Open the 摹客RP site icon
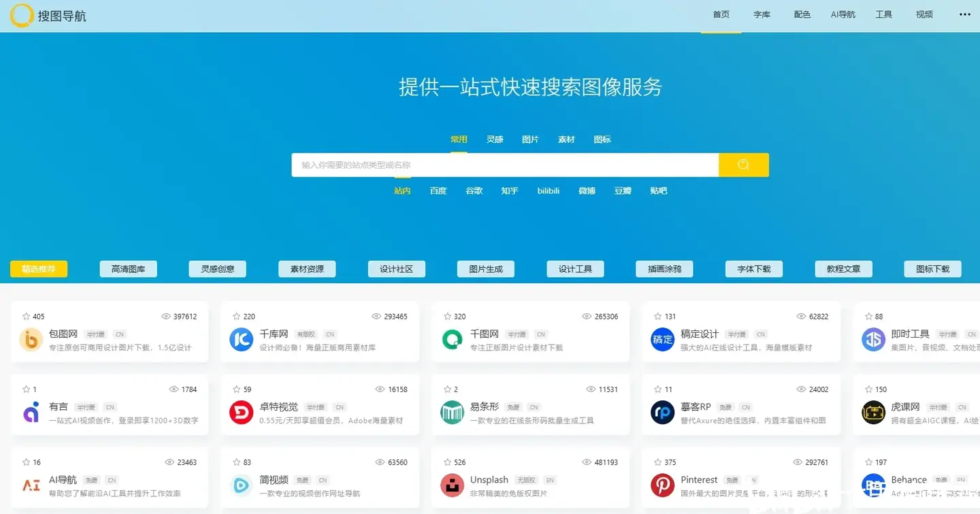The width and height of the screenshot is (980, 514). point(663,413)
